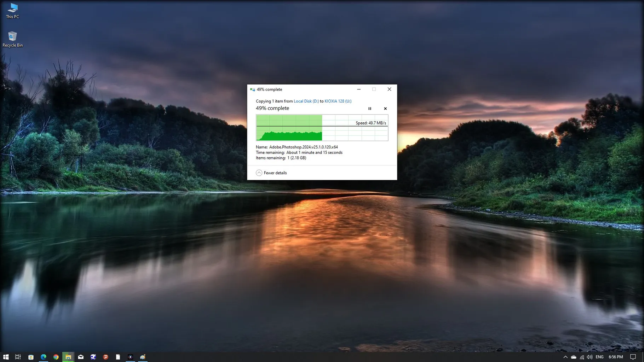
Task: Open the KIOXIA 128 (U:) destination link
Action: click(338, 101)
